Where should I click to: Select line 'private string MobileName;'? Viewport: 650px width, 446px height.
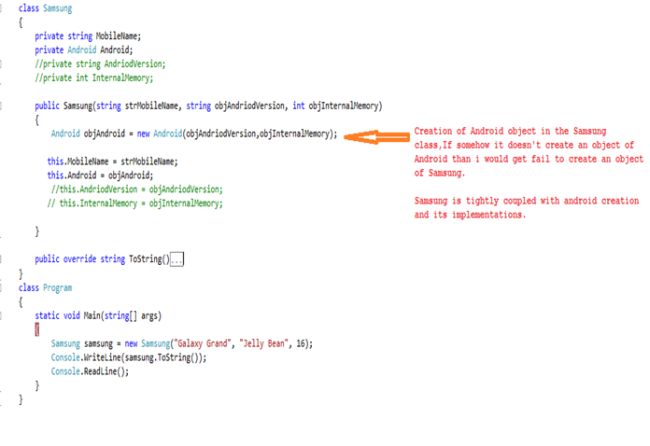click(88, 36)
